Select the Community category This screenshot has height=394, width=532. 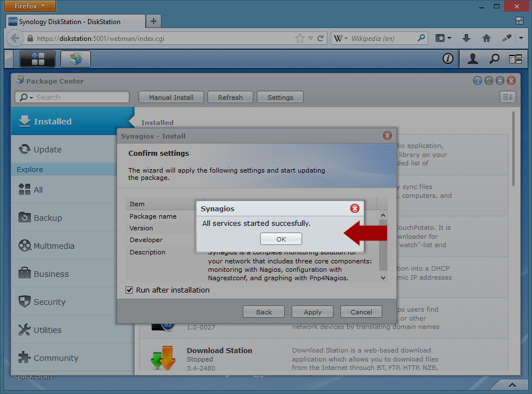pyautogui.click(x=73, y=358)
